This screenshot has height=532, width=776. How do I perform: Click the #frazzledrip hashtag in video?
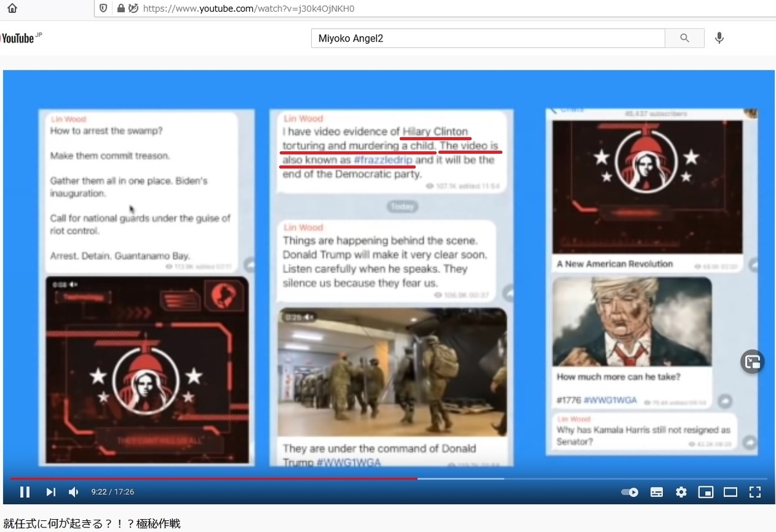pos(383,160)
